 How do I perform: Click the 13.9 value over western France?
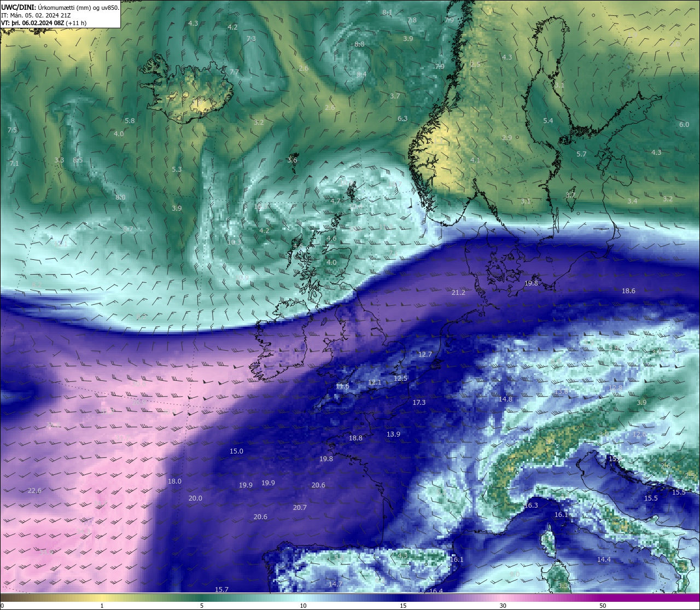(393, 434)
